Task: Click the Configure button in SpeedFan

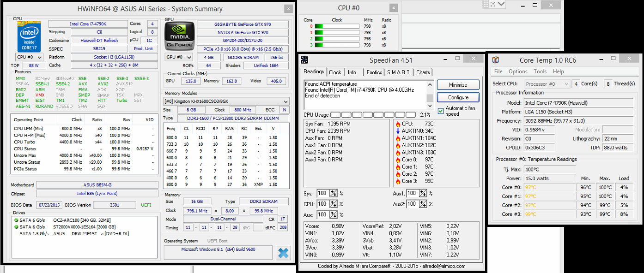Action: coord(458,97)
